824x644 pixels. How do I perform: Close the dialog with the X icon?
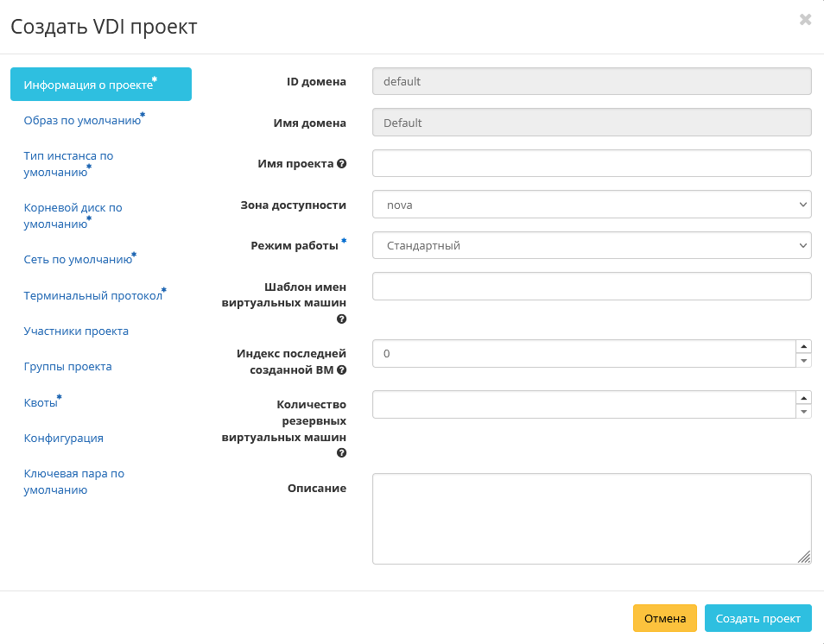point(805,20)
